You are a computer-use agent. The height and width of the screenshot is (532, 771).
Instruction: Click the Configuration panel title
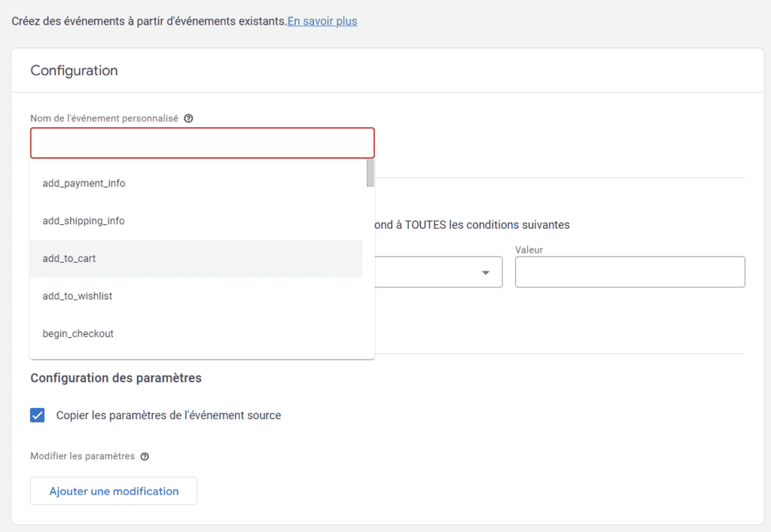point(73,70)
